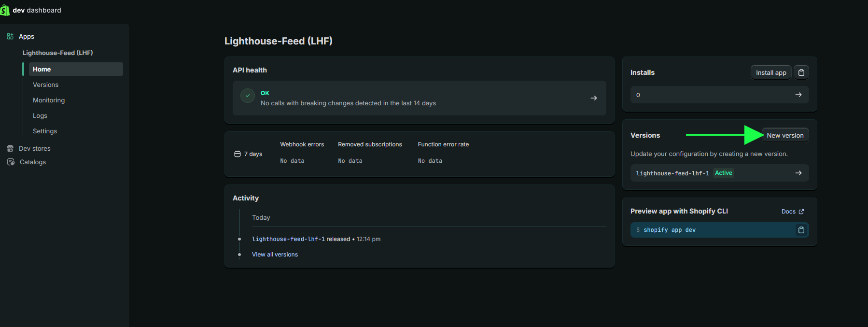Click arrow next to lighthouse-feed-lhf-1 version
The image size is (868, 327).
(x=798, y=173)
